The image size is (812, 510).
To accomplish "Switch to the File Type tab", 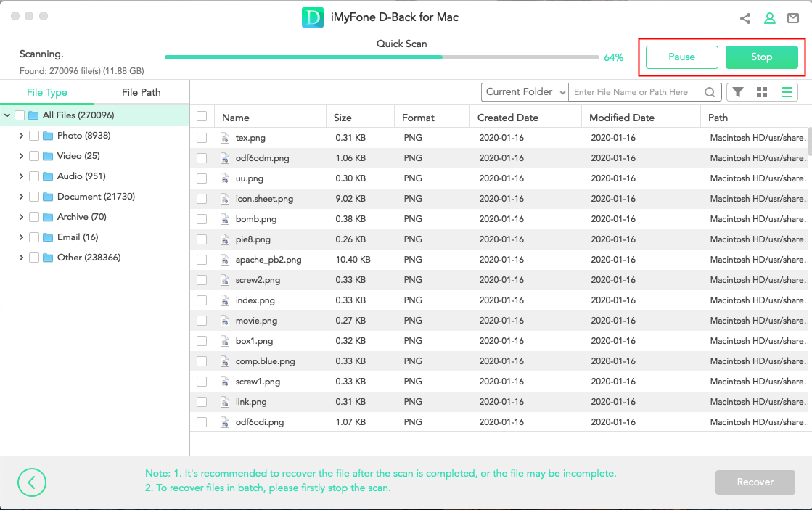I will [x=47, y=92].
